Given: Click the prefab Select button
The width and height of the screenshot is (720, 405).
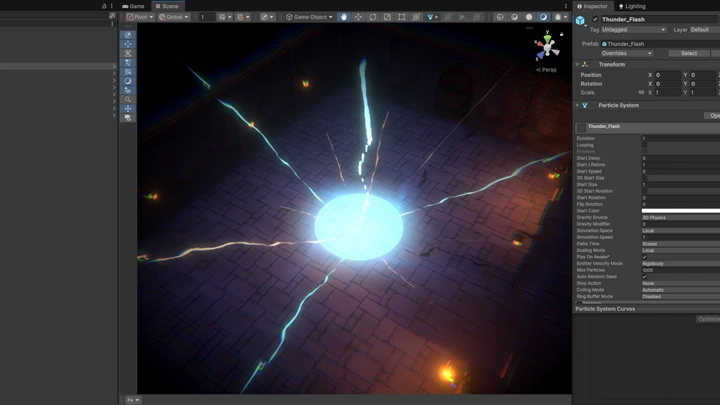Looking at the screenshot, I should 689,53.
